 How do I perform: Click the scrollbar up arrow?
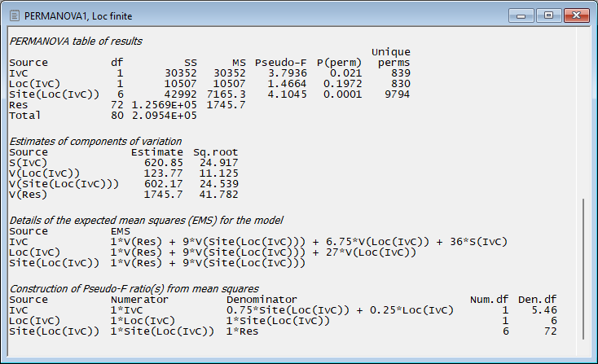584,34
